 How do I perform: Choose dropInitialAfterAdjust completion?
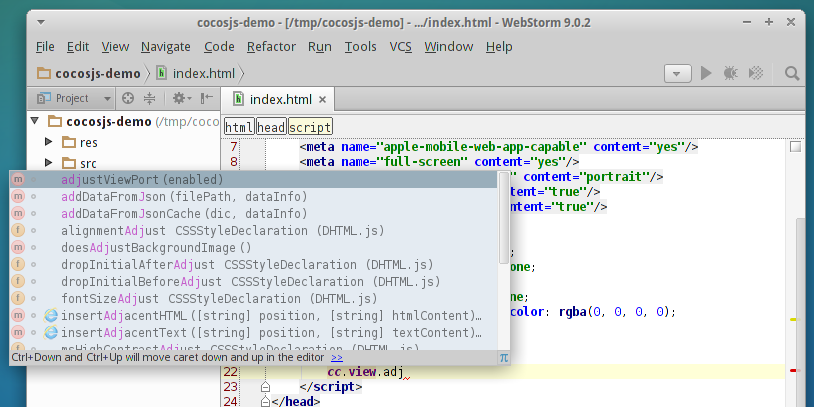(x=253, y=265)
